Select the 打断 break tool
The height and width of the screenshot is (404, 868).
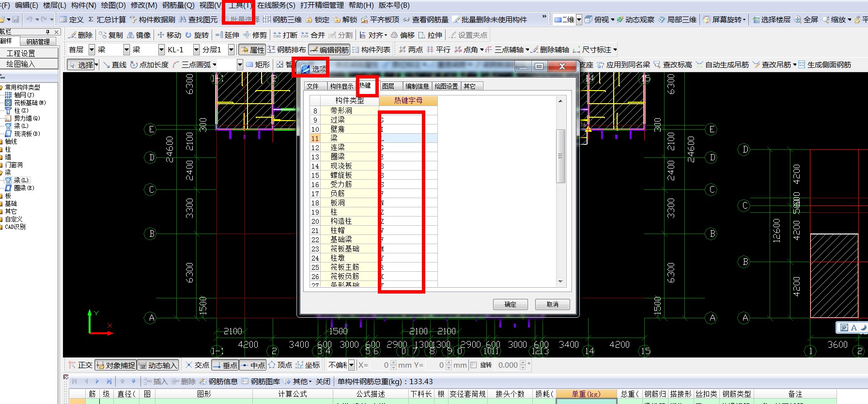pyautogui.click(x=285, y=35)
